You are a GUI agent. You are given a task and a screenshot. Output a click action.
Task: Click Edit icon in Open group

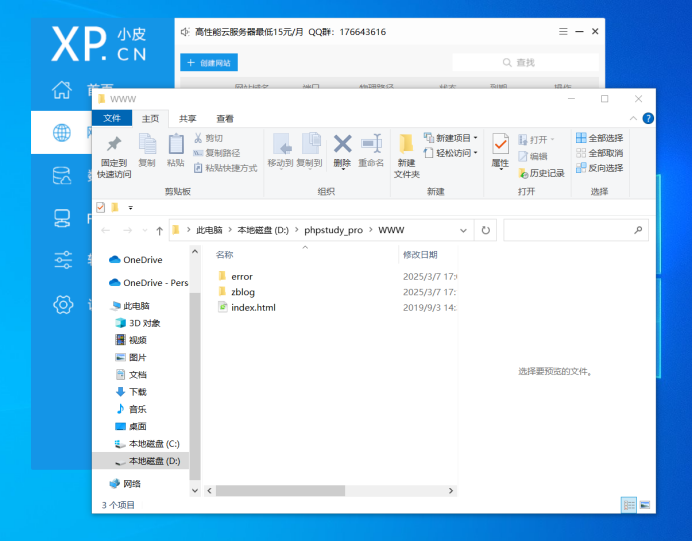(x=523, y=156)
